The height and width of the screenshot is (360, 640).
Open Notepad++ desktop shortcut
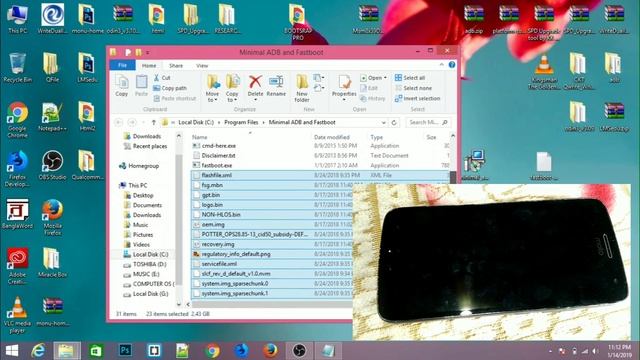(x=52, y=117)
